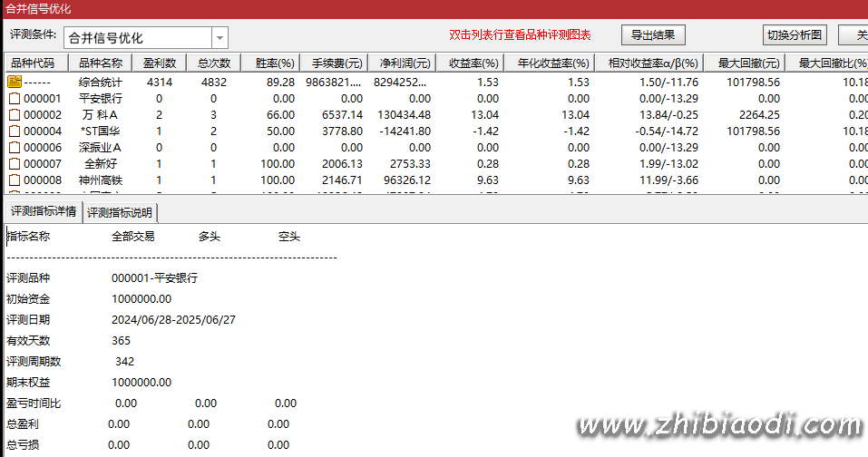Click code 000007 in the list
The width and height of the screenshot is (868, 457).
click(43, 164)
